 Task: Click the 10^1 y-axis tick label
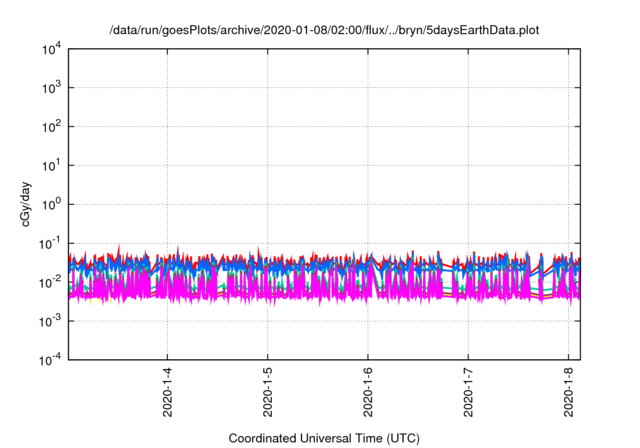click(51, 165)
